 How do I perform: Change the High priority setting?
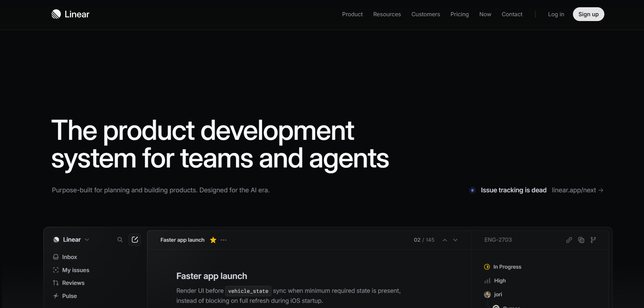coord(495,281)
